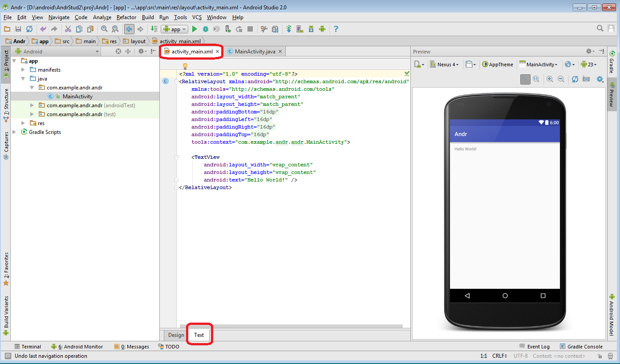620x364 pixels.
Task: Expand Gradle Scripts node
Action: [15, 132]
